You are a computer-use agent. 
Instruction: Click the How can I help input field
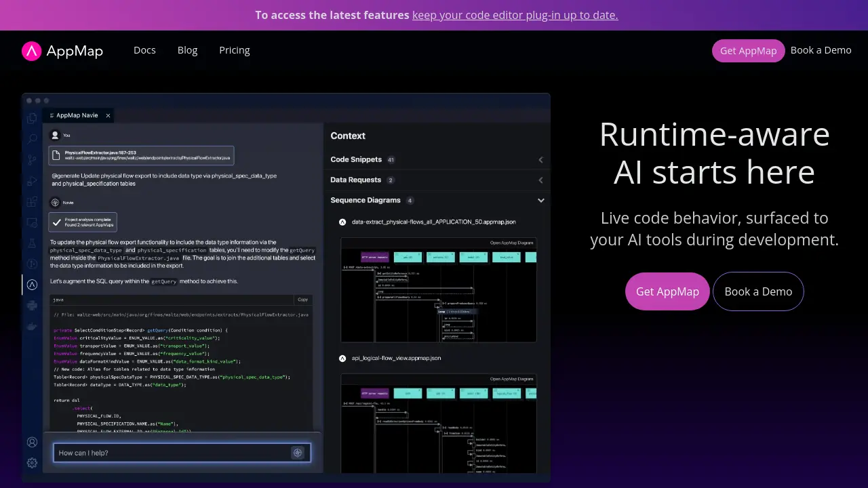click(x=182, y=453)
